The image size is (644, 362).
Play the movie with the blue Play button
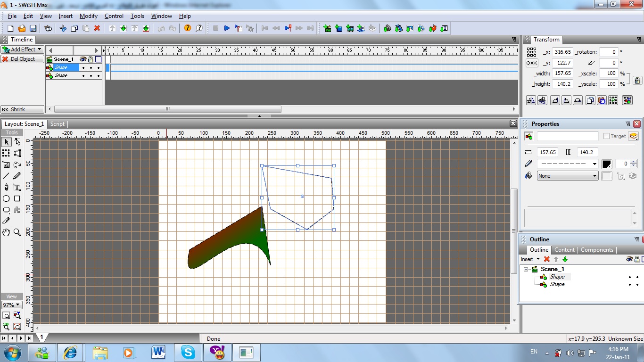click(227, 28)
